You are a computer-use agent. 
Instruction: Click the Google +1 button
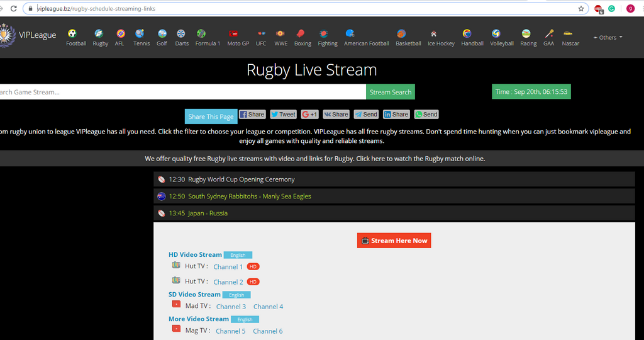(x=309, y=115)
